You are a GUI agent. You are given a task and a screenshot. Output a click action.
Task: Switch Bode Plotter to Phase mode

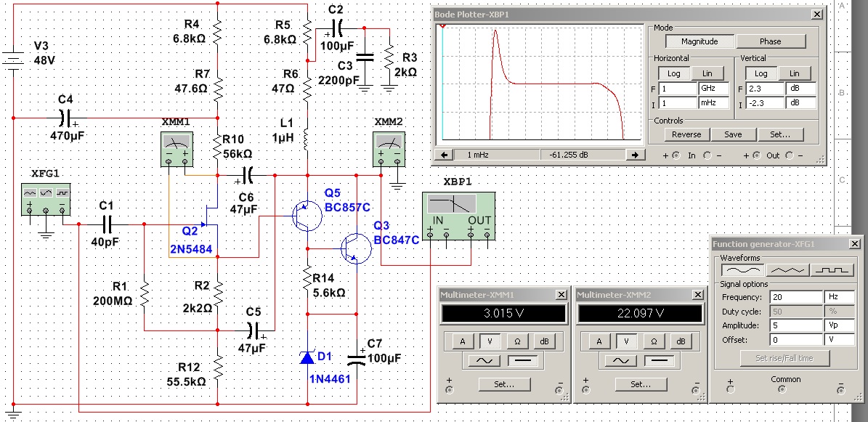(x=771, y=41)
